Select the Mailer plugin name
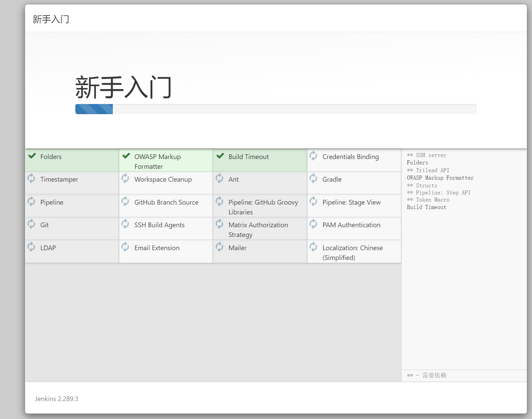 (x=237, y=248)
